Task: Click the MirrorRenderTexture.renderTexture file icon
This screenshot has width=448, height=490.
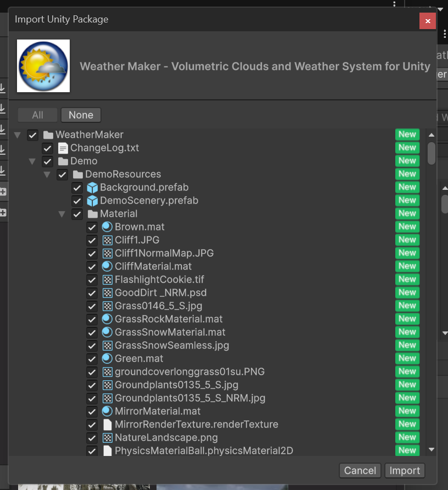Action: pyautogui.click(x=107, y=425)
